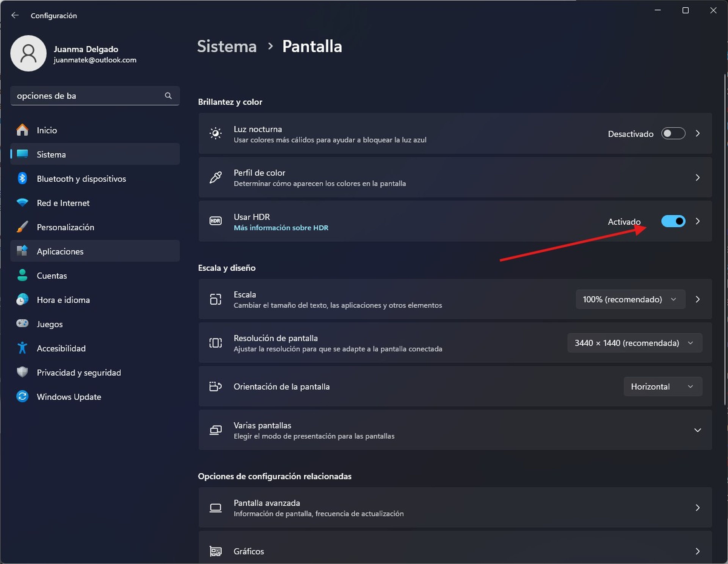Viewport: 728px width, 564px height.
Task: Open the 3440 × 1440 resolution dropdown
Action: click(x=635, y=343)
